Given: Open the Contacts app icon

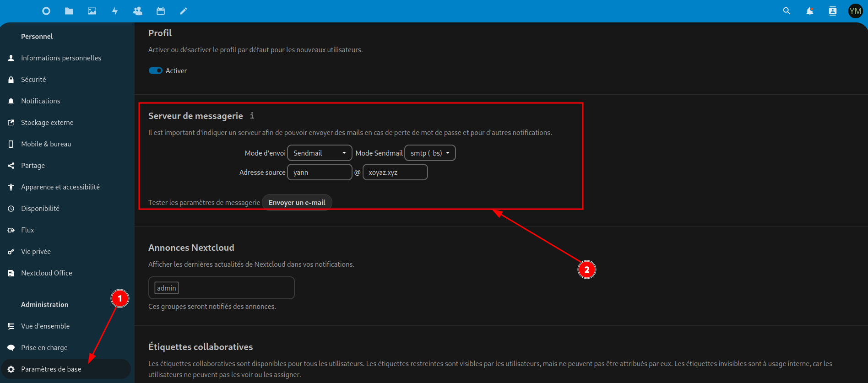Looking at the screenshot, I should (x=138, y=11).
